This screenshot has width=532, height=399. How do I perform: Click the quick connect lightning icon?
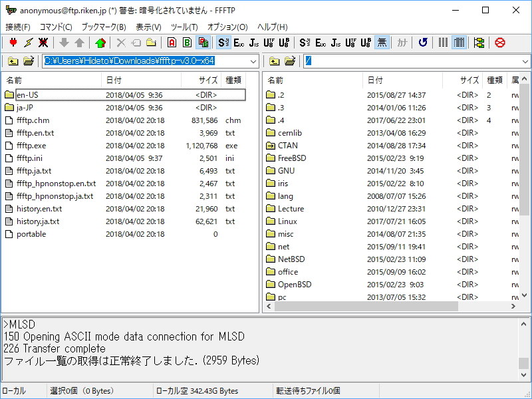(28, 43)
